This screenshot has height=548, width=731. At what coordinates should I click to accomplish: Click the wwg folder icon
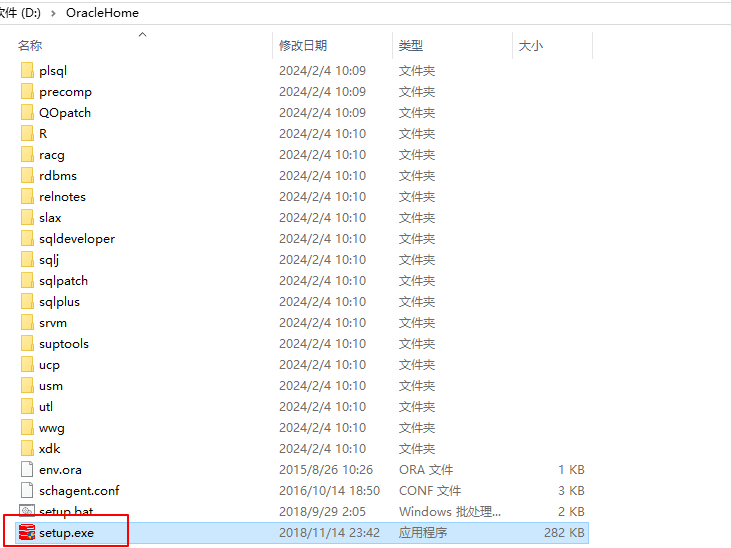[27, 427]
